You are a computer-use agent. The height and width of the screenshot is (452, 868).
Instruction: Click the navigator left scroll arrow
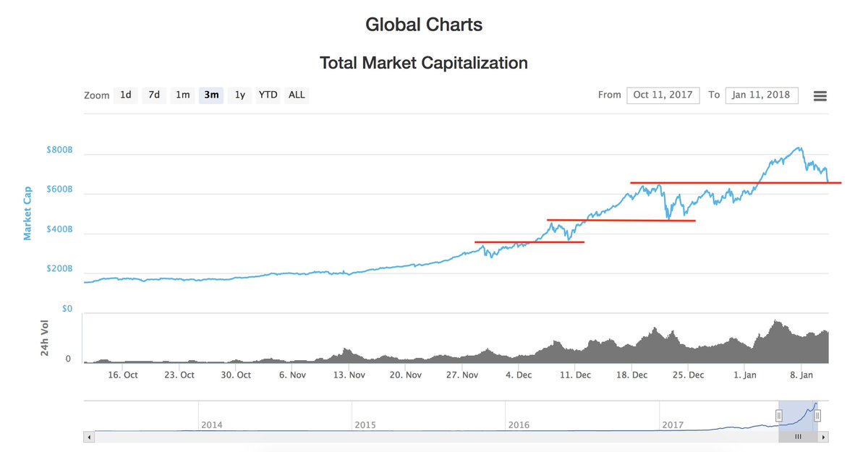point(88,437)
